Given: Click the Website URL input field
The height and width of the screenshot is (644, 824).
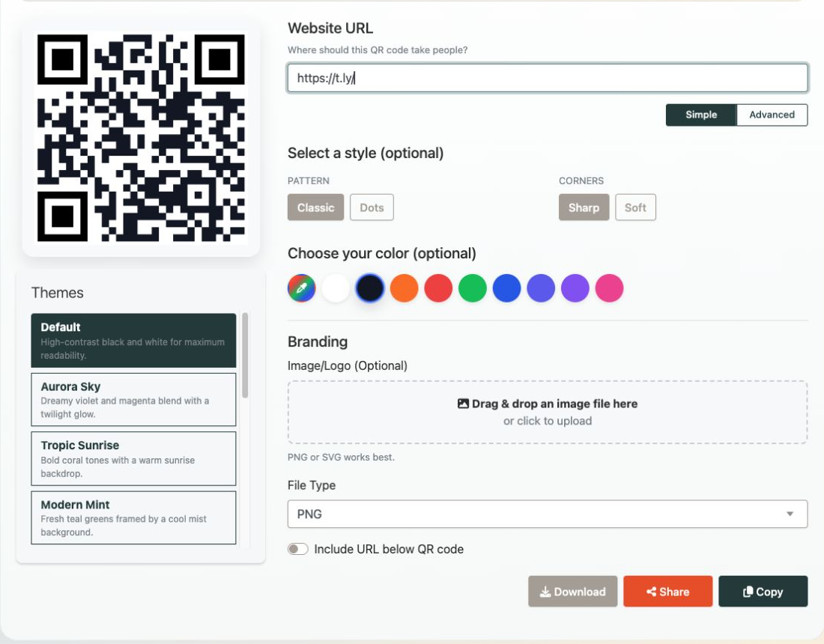Looking at the screenshot, I should click(547, 78).
